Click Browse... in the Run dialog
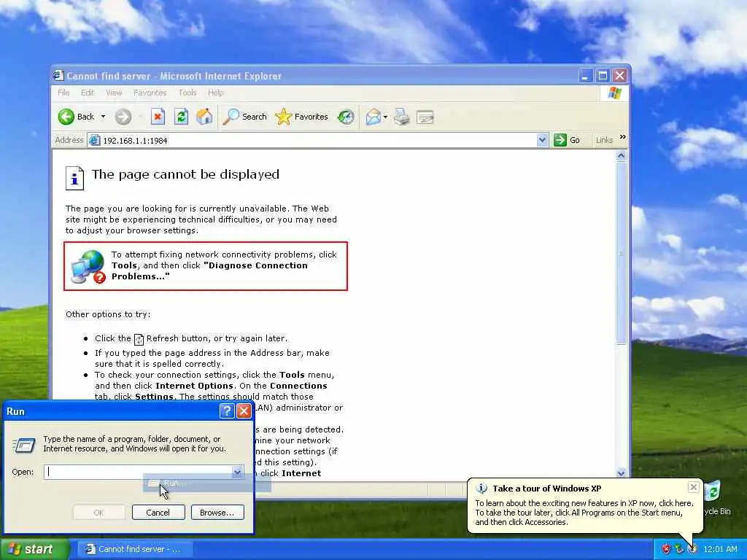 coord(217,513)
